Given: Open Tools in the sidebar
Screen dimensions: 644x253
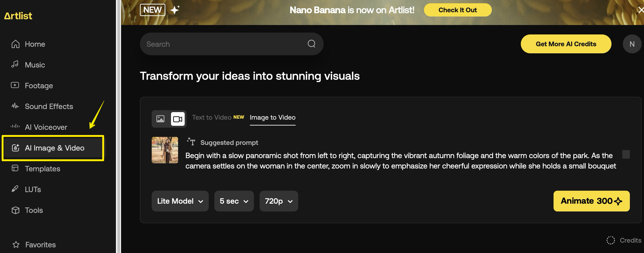Looking at the screenshot, I should coord(27,210).
